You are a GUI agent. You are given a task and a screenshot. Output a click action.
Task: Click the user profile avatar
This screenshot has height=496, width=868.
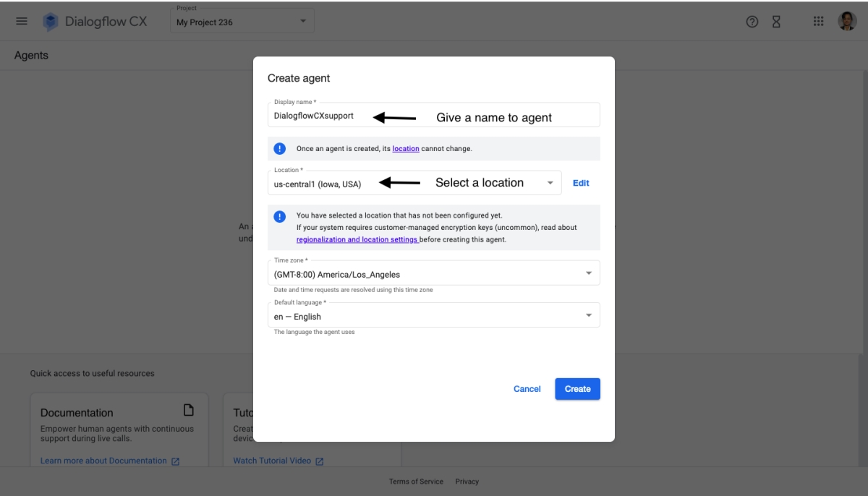[848, 21]
